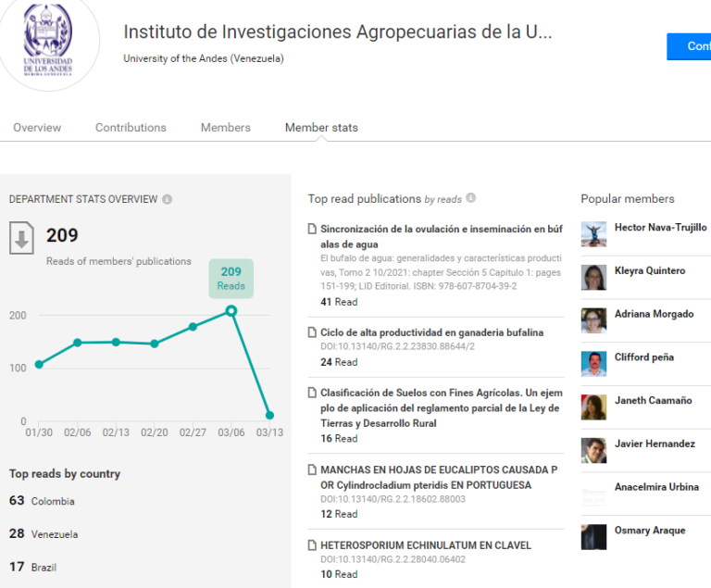
Task: Click the download reads icon beside 209
Action: [21, 238]
